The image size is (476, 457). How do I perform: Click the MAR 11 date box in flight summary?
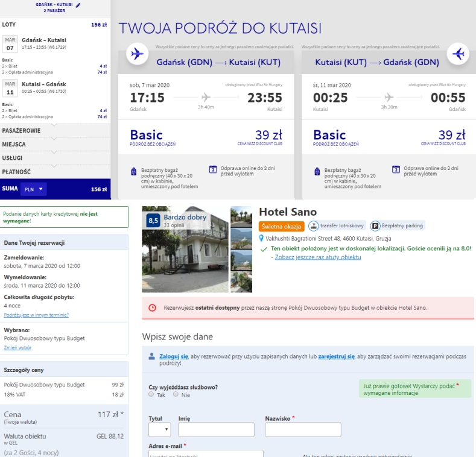tap(10, 88)
